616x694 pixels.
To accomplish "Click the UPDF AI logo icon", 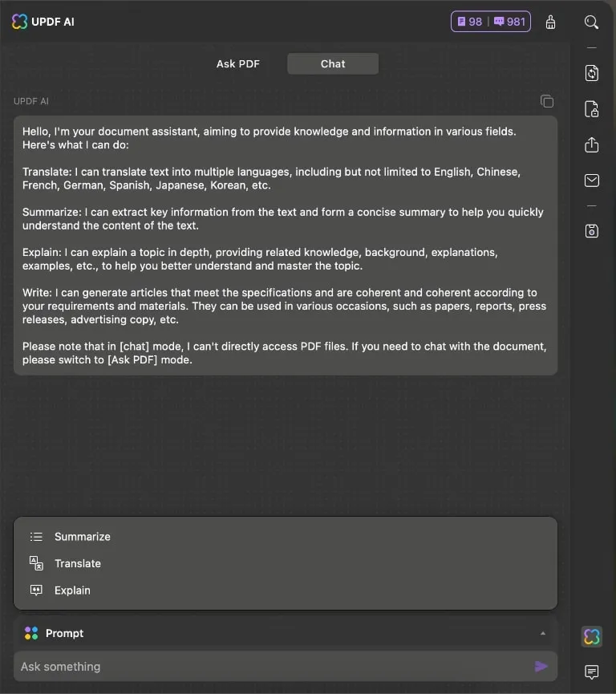I will pos(19,21).
